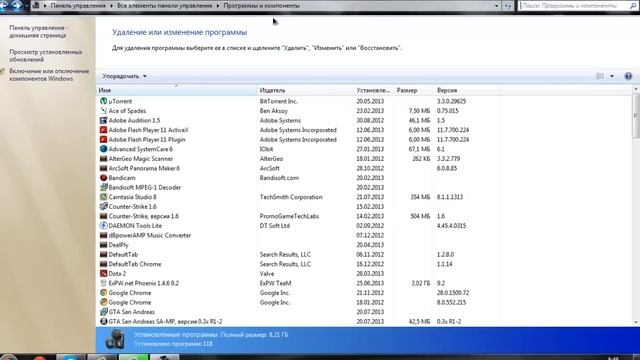
Task: Click the Counter-Strike, версия 1.6 icon
Action: [104, 216]
